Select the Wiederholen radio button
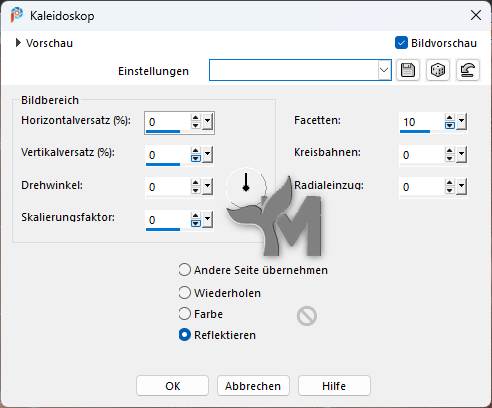This screenshot has width=492, height=408. pyautogui.click(x=185, y=293)
